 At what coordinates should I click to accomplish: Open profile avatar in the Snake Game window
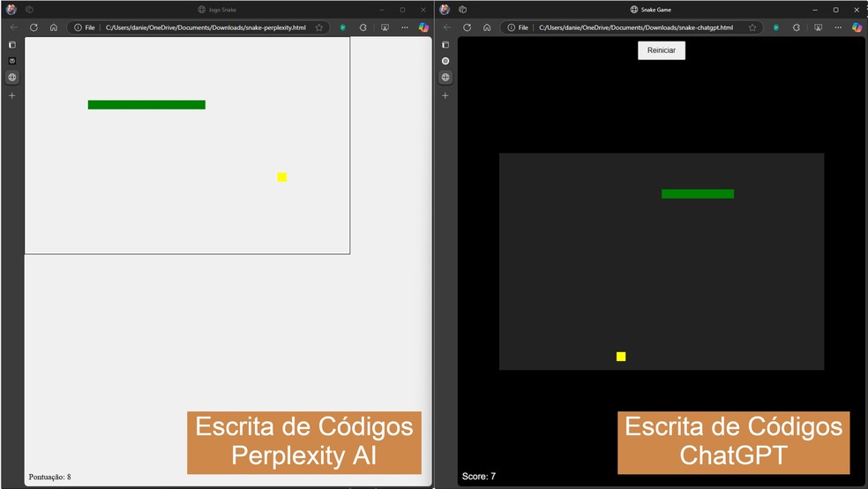[x=445, y=10]
